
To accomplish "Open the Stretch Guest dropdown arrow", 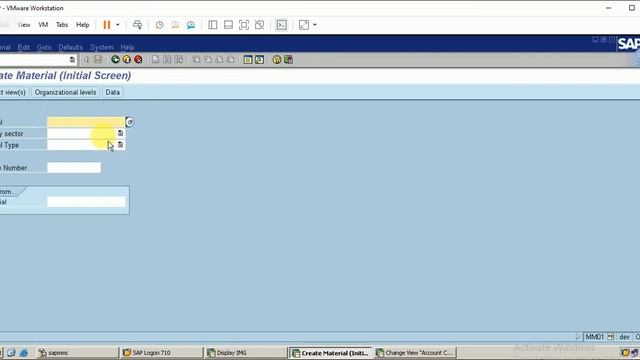I will pos(315,25).
